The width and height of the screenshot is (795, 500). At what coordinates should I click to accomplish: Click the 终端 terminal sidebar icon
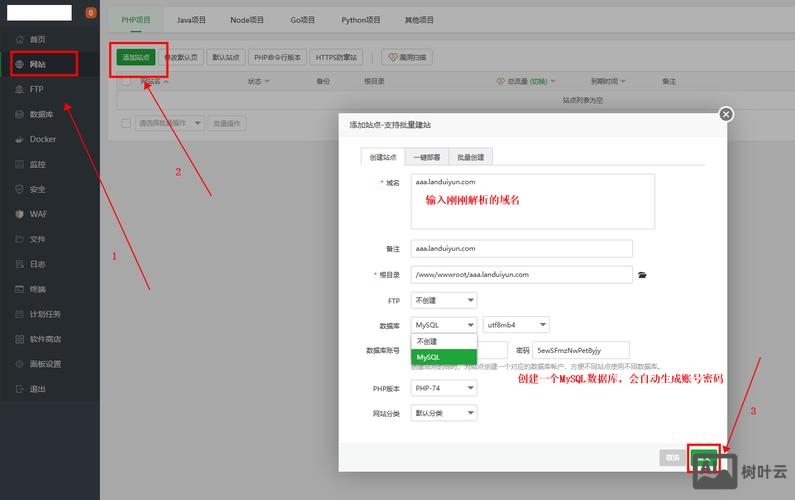20,289
